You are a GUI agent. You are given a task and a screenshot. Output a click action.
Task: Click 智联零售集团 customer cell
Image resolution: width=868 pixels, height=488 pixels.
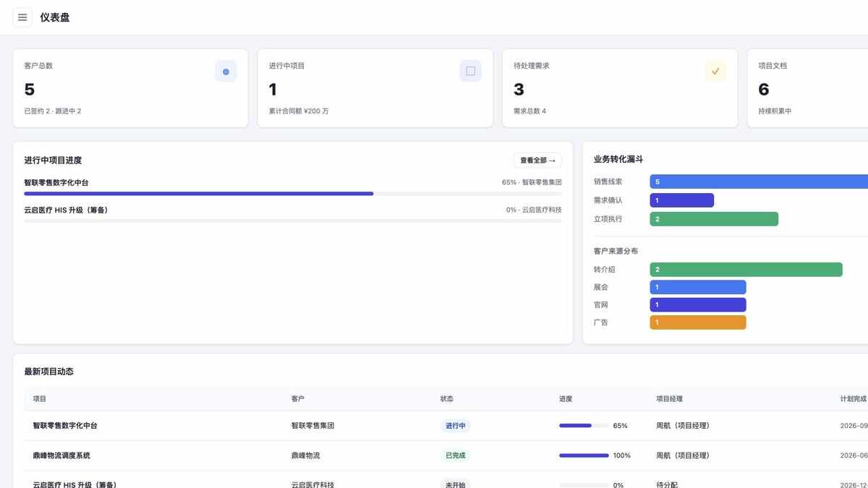pos(312,426)
